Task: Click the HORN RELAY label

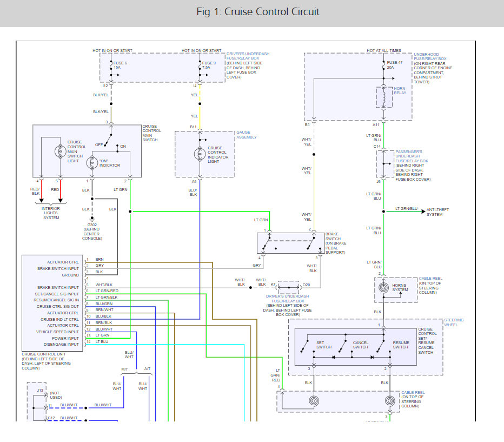Action: (400, 91)
